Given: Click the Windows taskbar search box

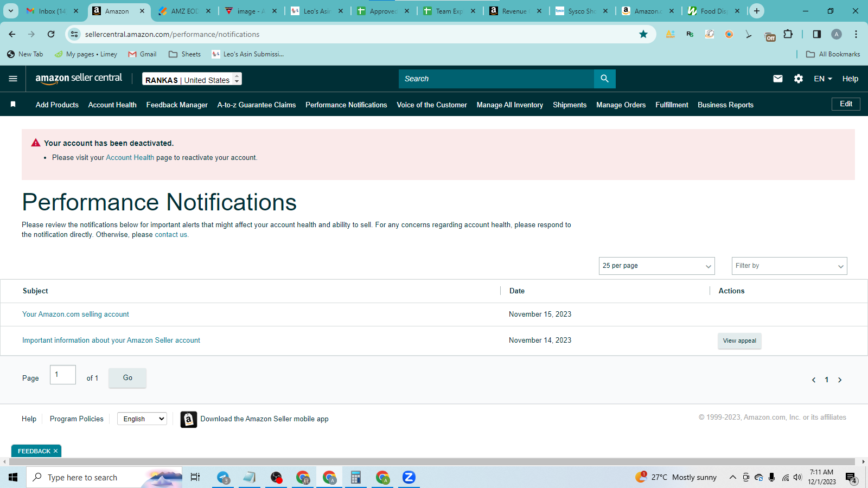Looking at the screenshot, I should (x=104, y=477).
